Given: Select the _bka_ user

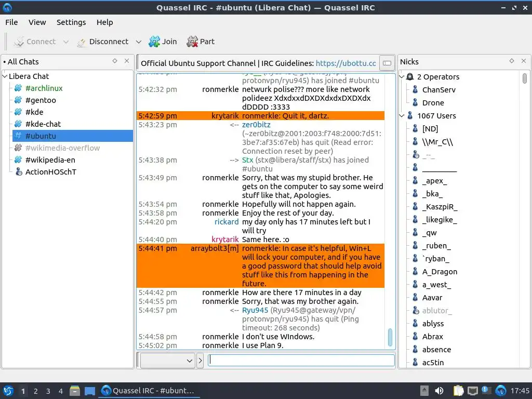Looking at the screenshot, I should pos(432,194).
